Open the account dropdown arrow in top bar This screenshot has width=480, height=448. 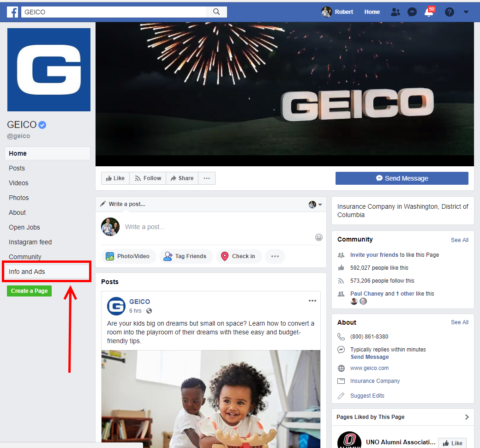tap(466, 12)
